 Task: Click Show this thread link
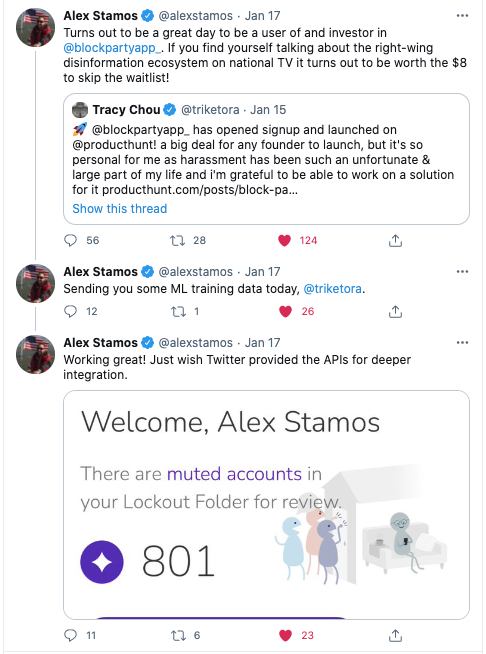coord(120,209)
